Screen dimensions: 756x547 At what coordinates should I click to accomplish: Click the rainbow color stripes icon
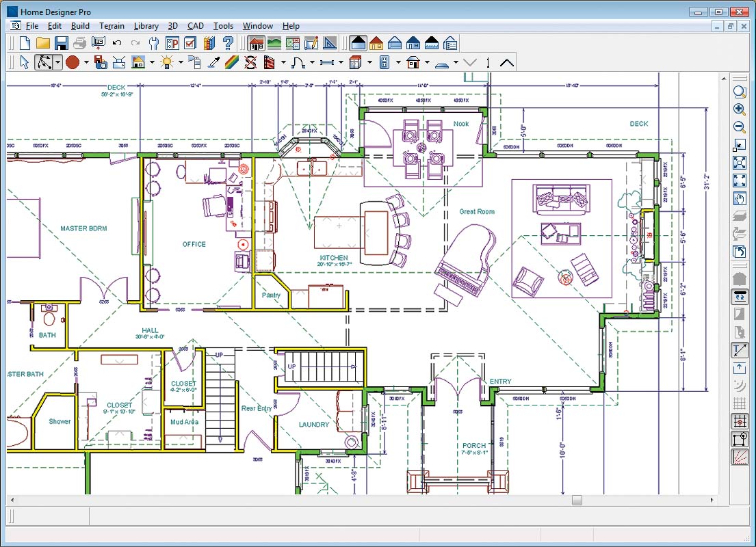(x=231, y=62)
